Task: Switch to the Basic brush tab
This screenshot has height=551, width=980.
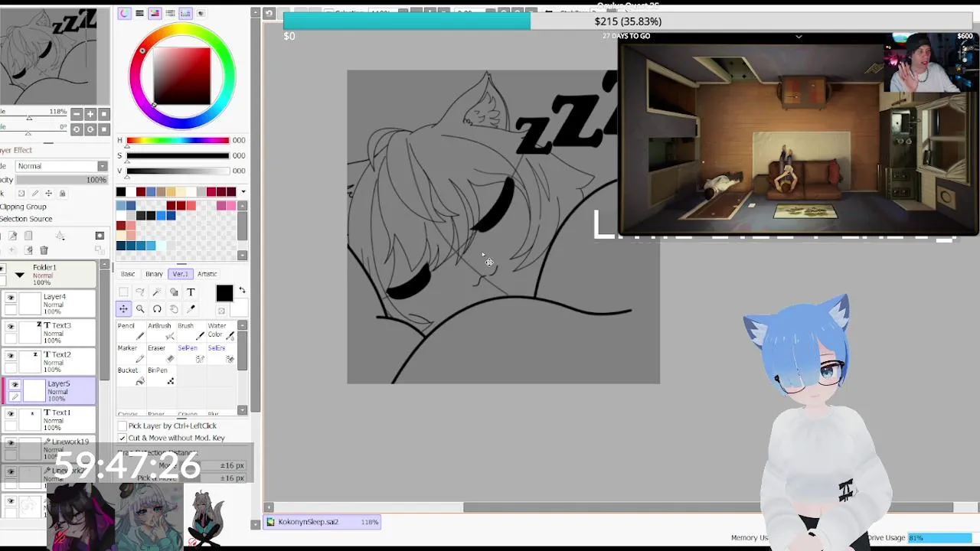Action: click(128, 274)
